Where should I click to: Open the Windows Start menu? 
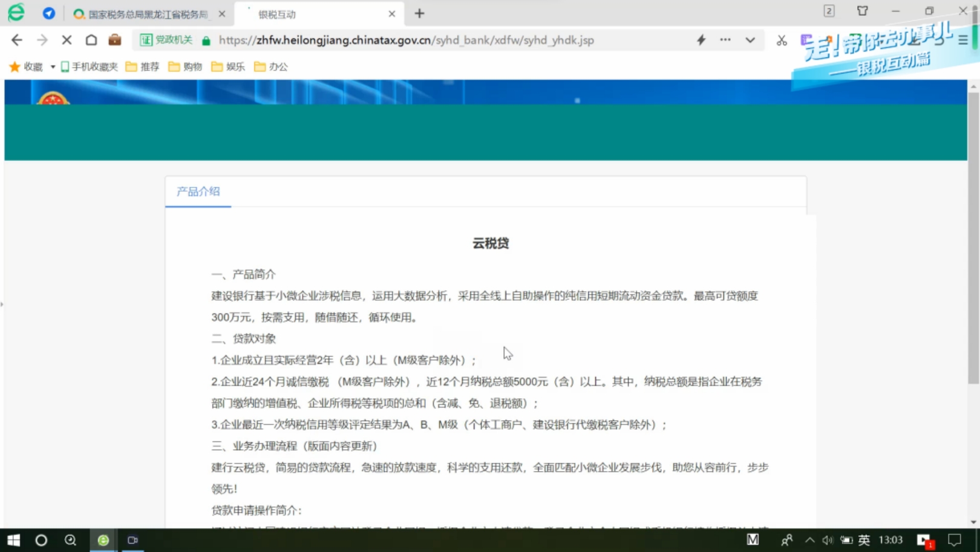13,540
